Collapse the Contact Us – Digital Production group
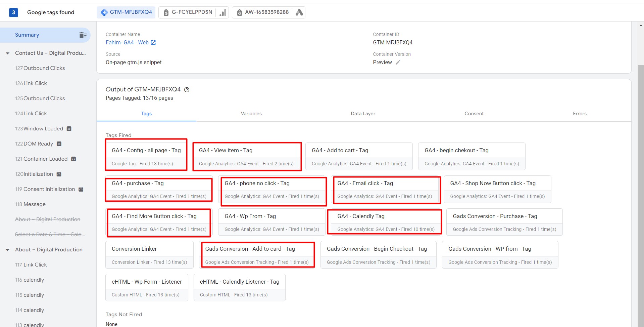This screenshot has height=327, width=644. tap(8, 53)
